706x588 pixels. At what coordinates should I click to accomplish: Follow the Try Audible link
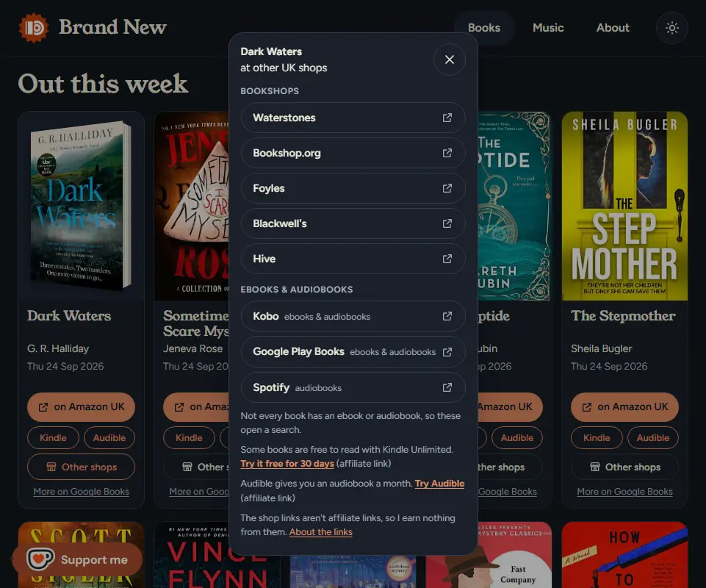point(439,484)
